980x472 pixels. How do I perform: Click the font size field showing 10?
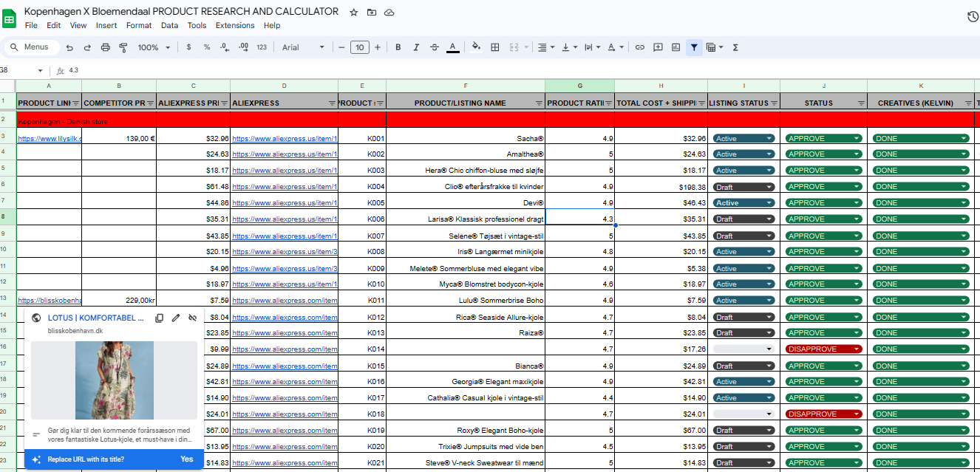point(360,47)
